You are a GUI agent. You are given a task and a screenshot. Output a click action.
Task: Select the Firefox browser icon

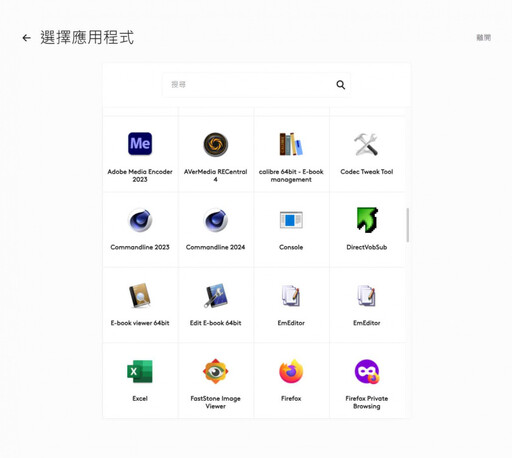[x=291, y=371]
